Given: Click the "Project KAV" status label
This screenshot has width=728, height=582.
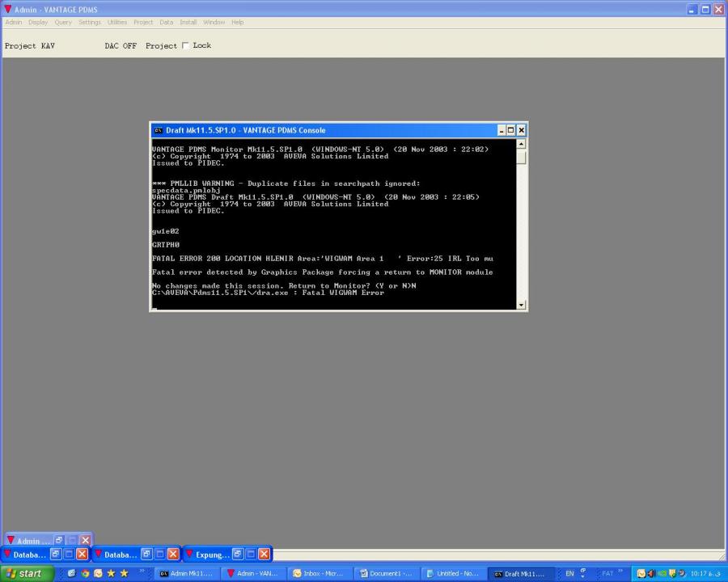Looking at the screenshot, I should (30, 45).
